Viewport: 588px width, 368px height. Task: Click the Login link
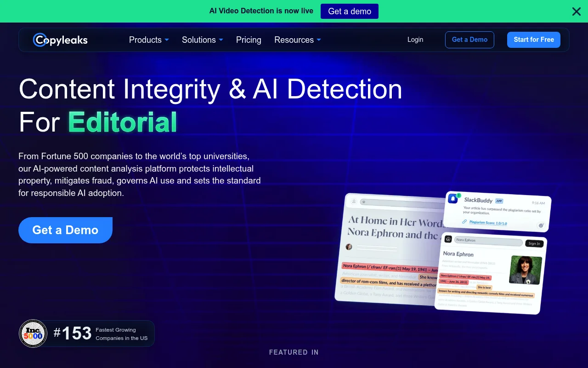(415, 40)
